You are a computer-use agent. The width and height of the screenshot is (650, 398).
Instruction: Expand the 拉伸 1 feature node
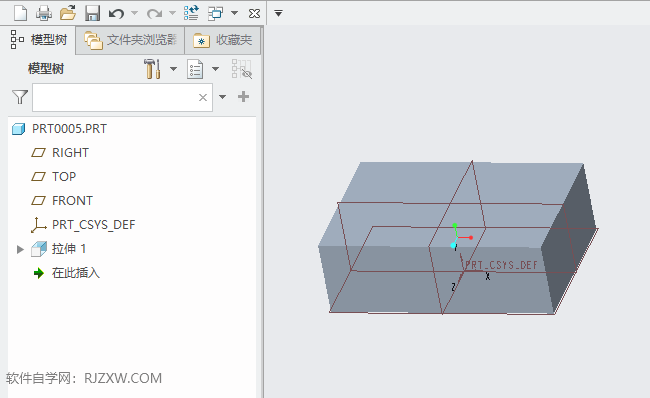click(x=20, y=250)
